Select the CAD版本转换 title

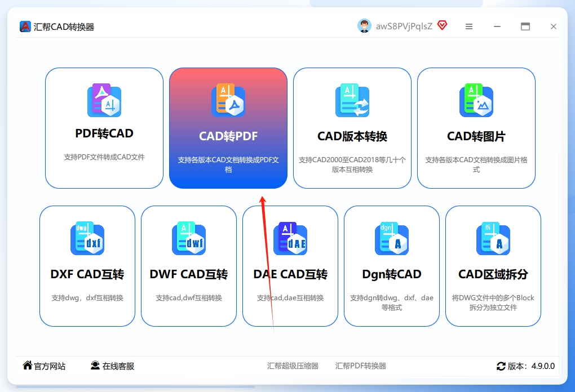click(x=352, y=136)
